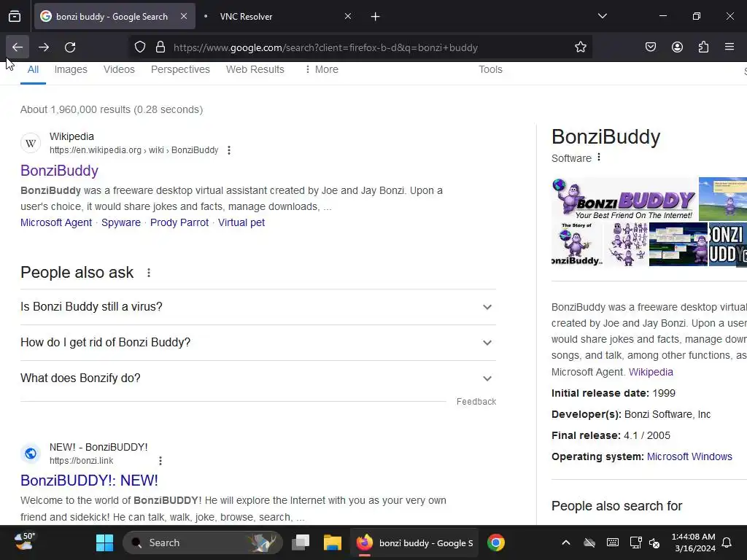
Task: Switch to the VNC Resolver tab
Action: point(279,16)
